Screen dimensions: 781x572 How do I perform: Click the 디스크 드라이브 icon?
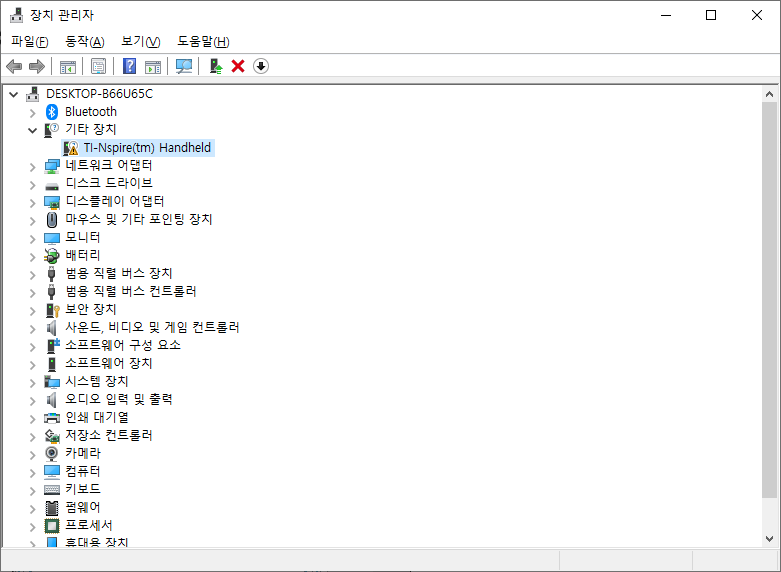[52, 186]
